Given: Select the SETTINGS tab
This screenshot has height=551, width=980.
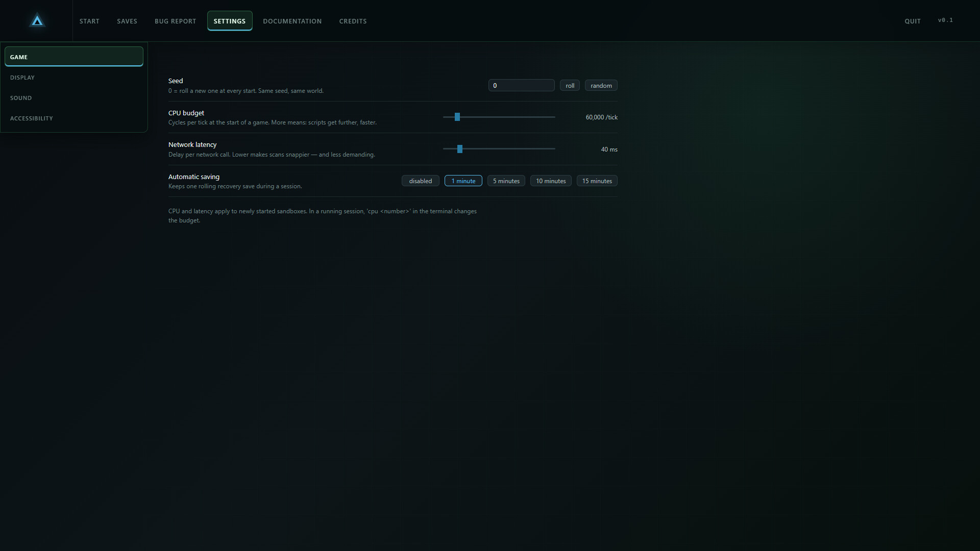Looking at the screenshot, I should 230,21.
